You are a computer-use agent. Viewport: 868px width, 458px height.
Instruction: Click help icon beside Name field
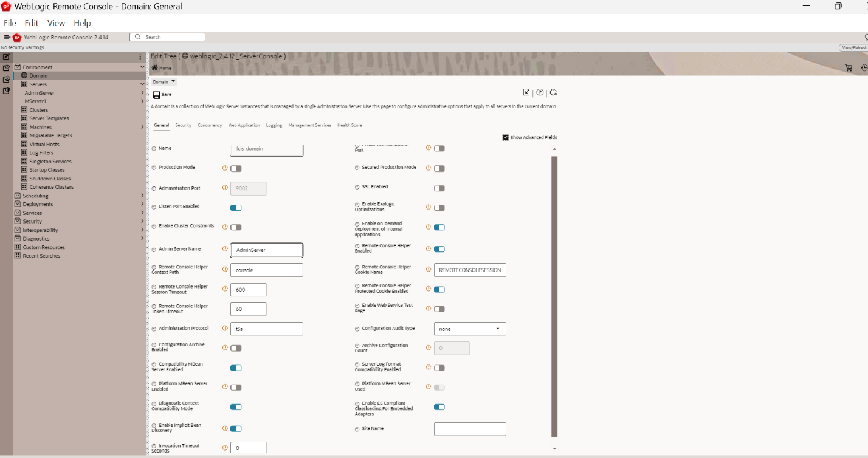[x=154, y=148]
